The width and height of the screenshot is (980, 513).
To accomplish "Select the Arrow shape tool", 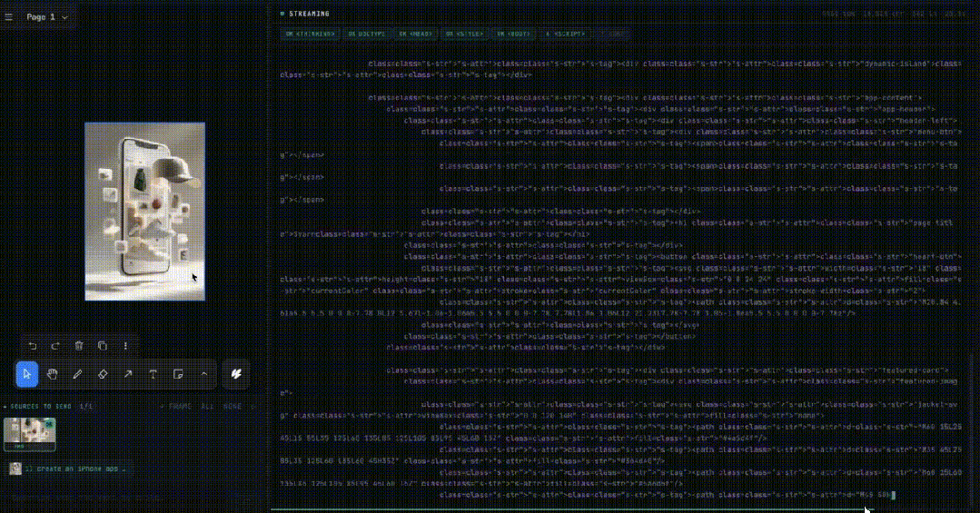I will 128,374.
